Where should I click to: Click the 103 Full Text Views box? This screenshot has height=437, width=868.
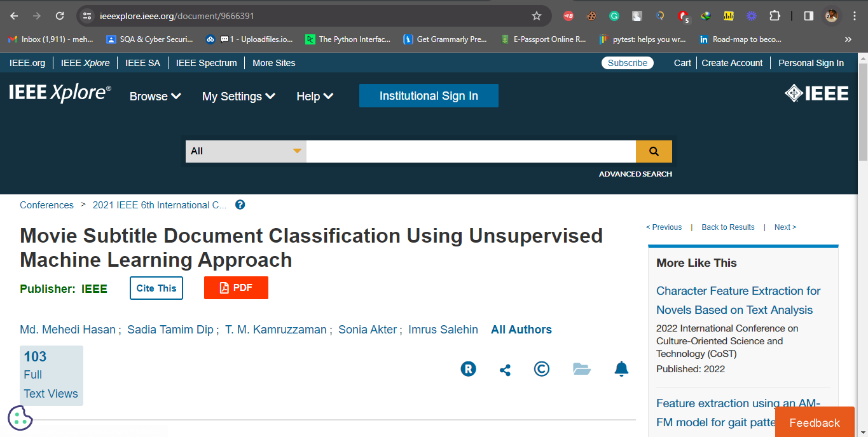tap(52, 375)
